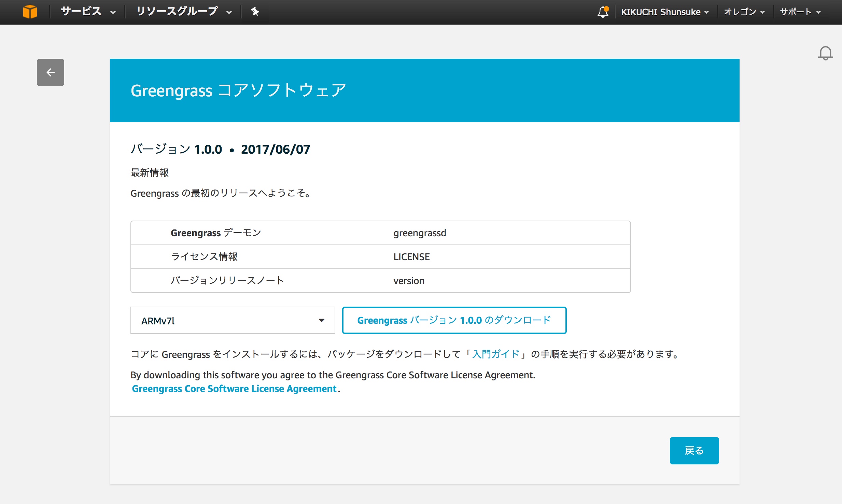Click the LICENSE table cell
Screen dimensions: 842x504
pos(411,257)
